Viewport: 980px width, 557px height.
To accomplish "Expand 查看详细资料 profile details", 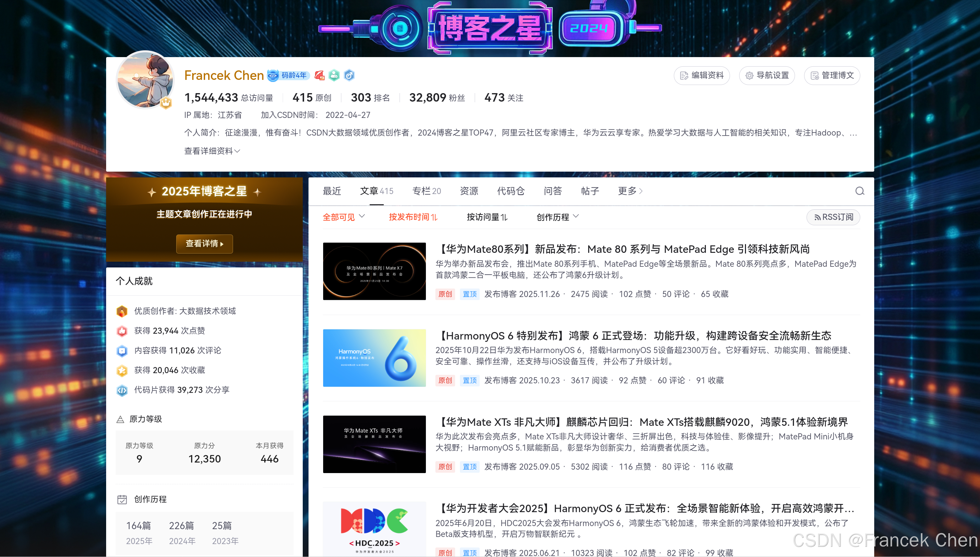I will pyautogui.click(x=212, y=151).
